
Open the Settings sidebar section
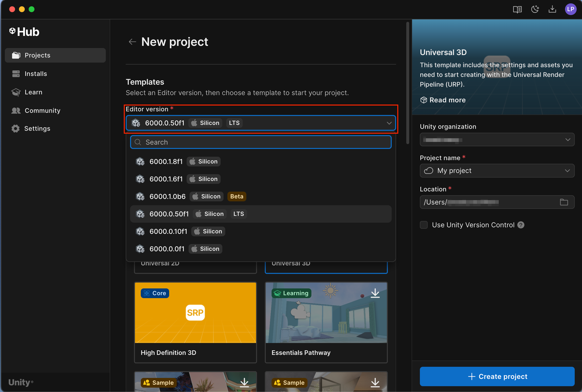[x=37, y=129]
